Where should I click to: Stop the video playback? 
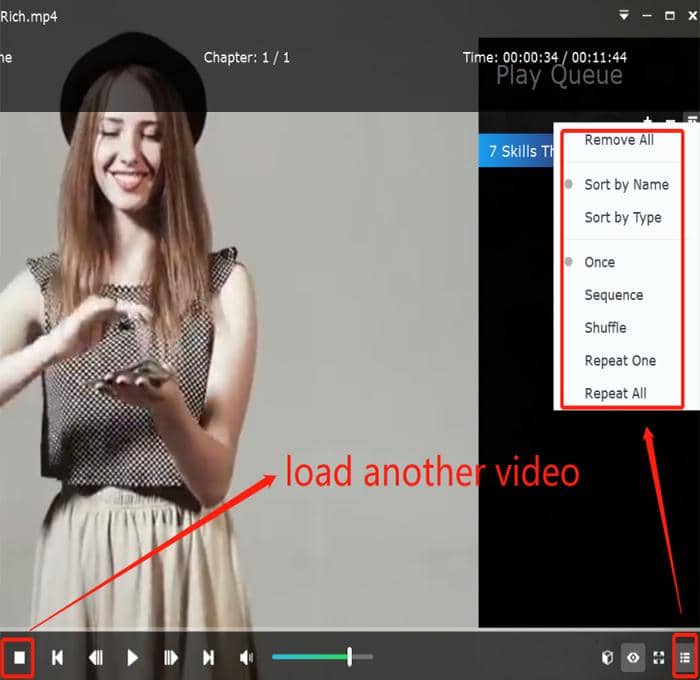tap(18, 657)
